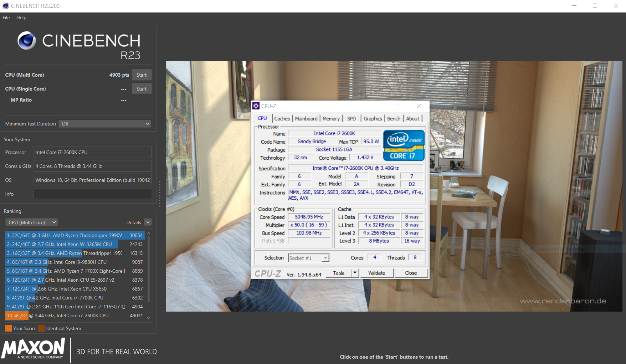Switch to the Memory tab in CPU-Z
Image resolution: width=626 pixels, height=364 pixels.
331,119
